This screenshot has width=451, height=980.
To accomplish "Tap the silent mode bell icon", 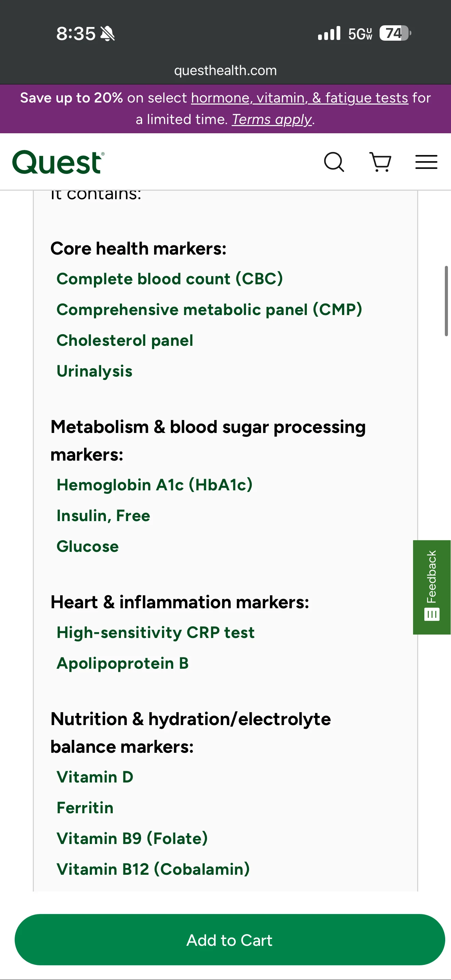I will (107, 34).
